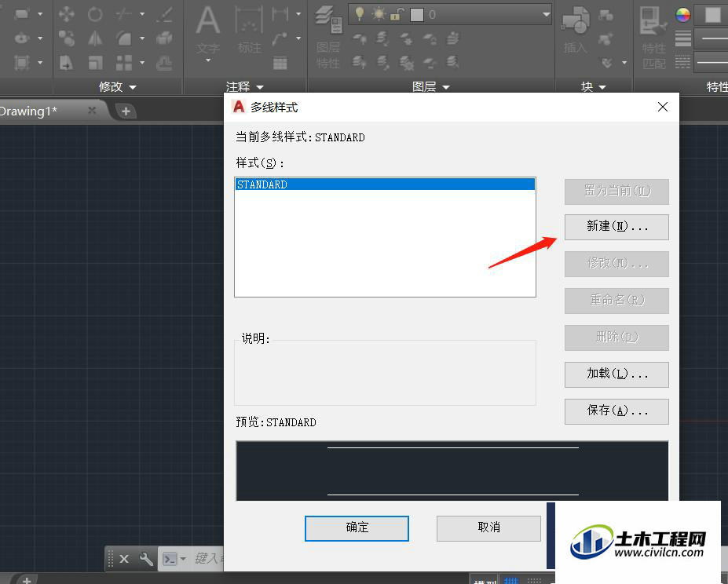728x584 pixels.
Task: Select the Rotate tool in Modify panel
Action: click(x=95, y=14)
